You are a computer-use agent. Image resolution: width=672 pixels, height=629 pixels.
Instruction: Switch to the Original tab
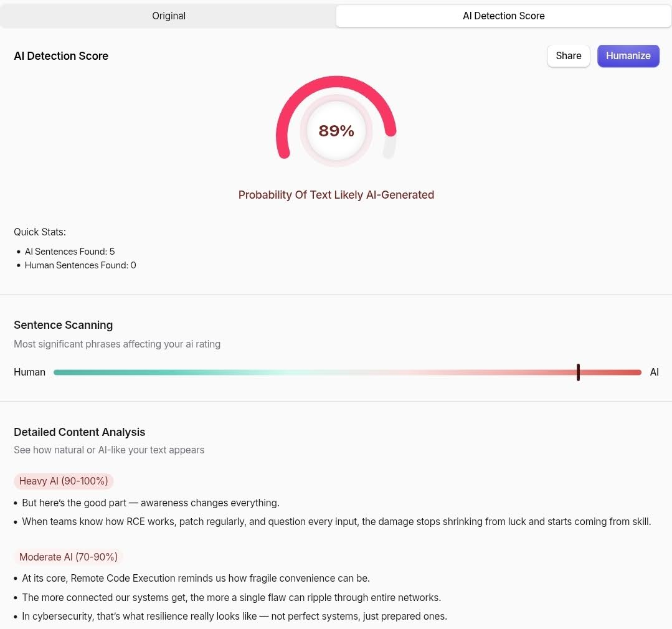[168, 16]
